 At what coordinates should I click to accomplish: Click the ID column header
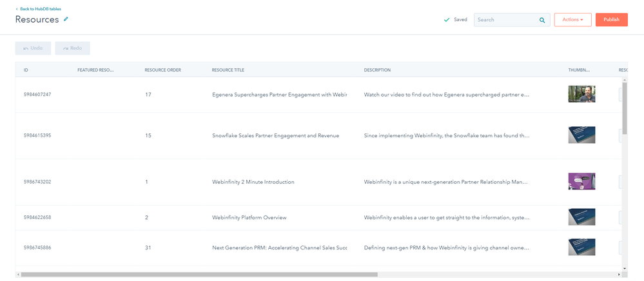click(x=26, y=70)
